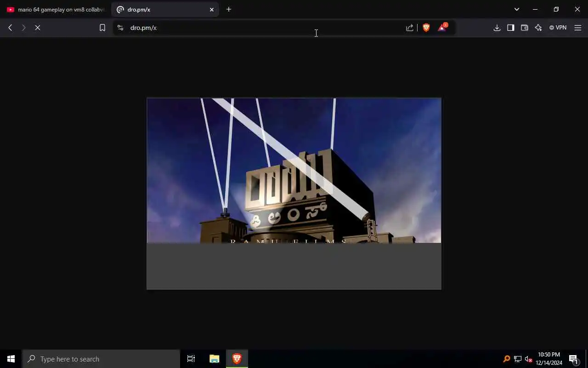Open Brave Wallet
Screen dimensions: 588x368
tap(524, 28)
